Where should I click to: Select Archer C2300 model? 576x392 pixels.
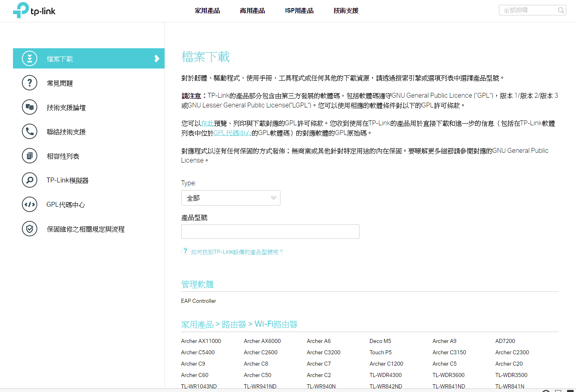(512, 352)
